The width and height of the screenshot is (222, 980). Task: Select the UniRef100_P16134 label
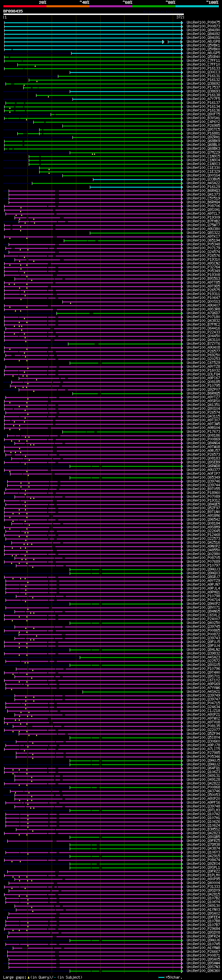pos(203,106)
